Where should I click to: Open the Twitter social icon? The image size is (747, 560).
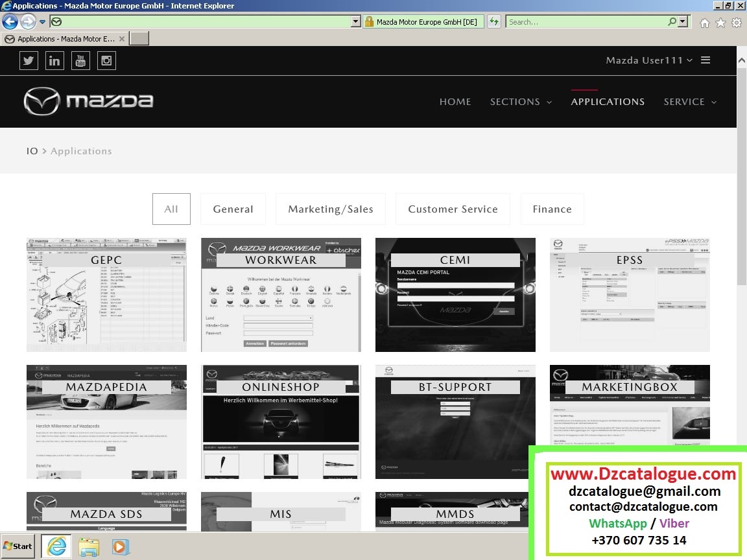[29, 60]
